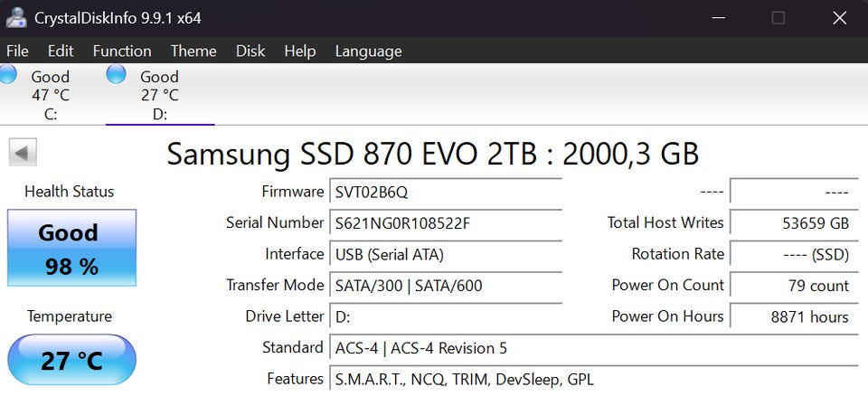This screenshot has width=868, height=396.
Task: Click the Drive Letter field D:
Action: [446, 316]
